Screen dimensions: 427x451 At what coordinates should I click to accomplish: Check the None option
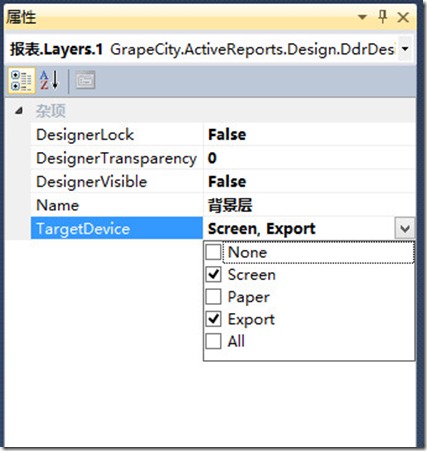click(213, 252)
